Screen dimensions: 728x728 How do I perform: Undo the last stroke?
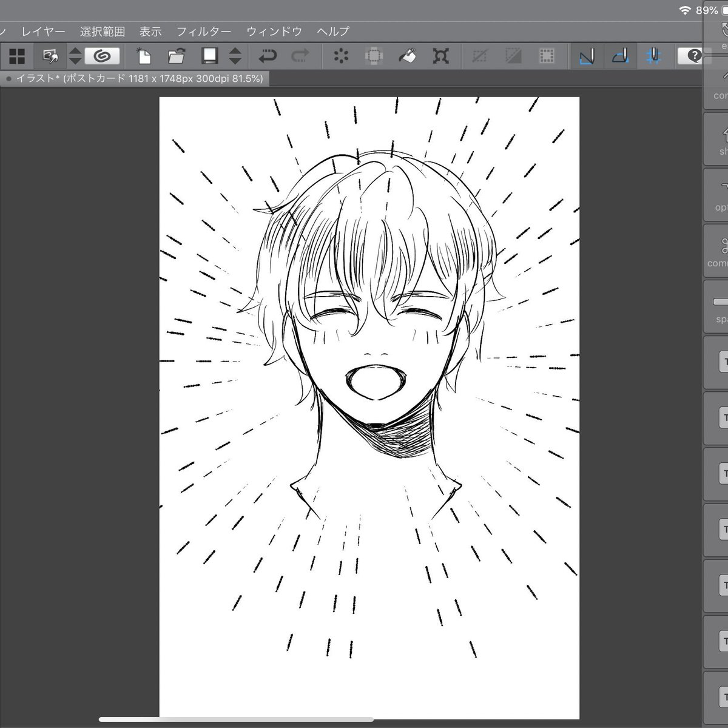coord(268,56)
